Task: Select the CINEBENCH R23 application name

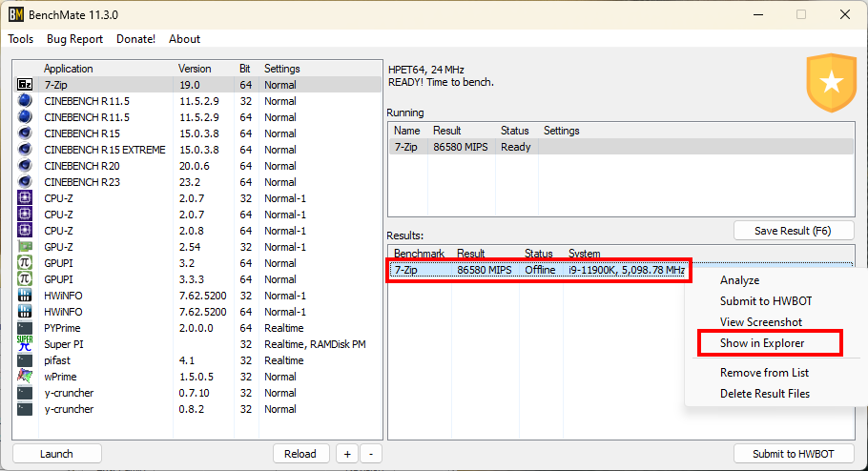Action: tap(82, 182)
